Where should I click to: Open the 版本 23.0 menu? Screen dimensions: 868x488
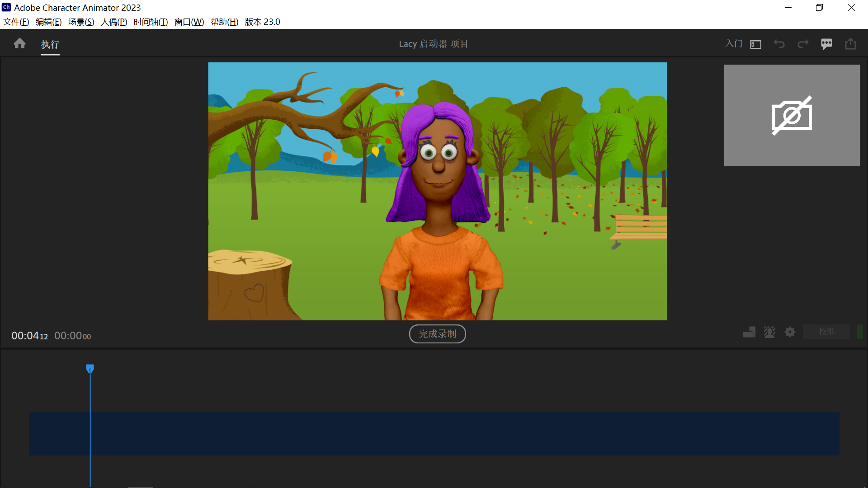tap(262, 22)
